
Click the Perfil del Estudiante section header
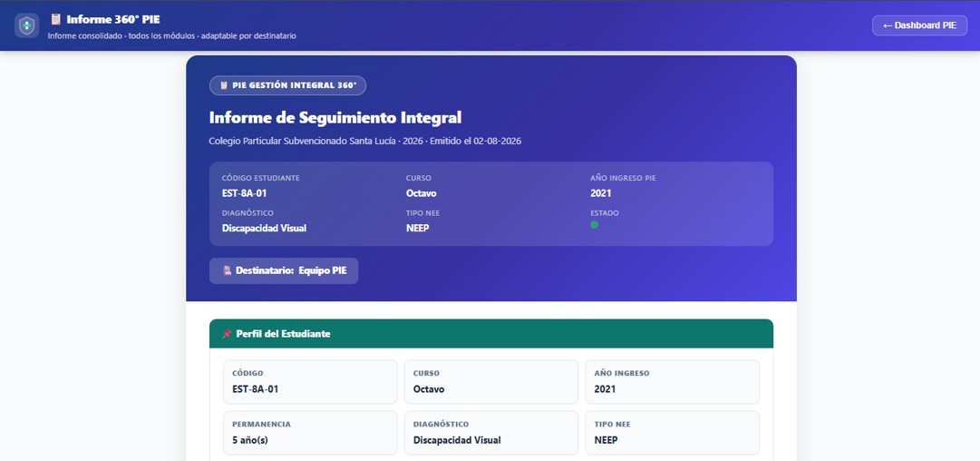(491, 334)
